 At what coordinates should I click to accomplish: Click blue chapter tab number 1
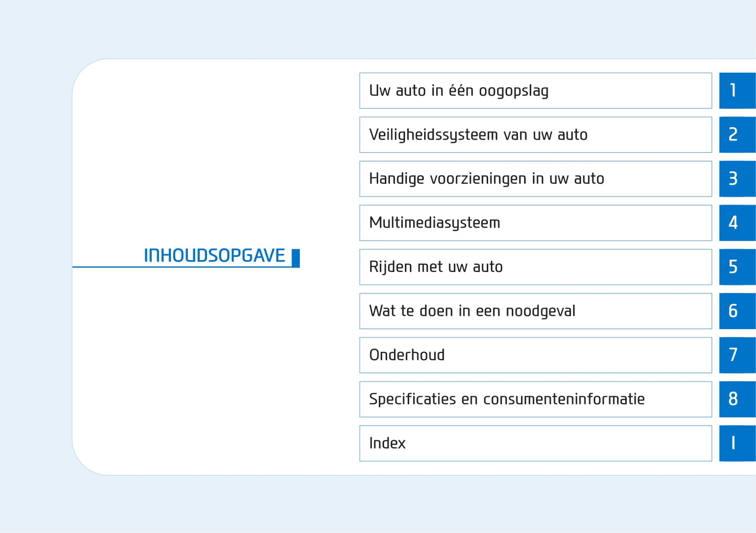coord(737,90)
